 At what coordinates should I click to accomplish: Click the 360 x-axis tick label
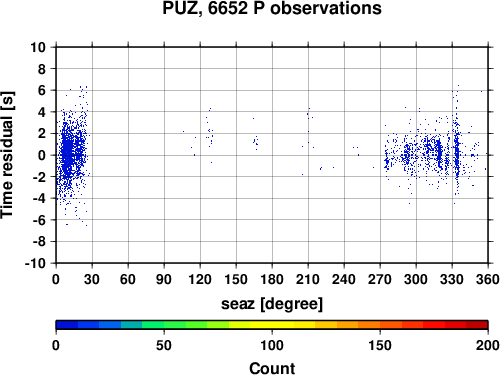pyautogui.click(x=488, y=279)
